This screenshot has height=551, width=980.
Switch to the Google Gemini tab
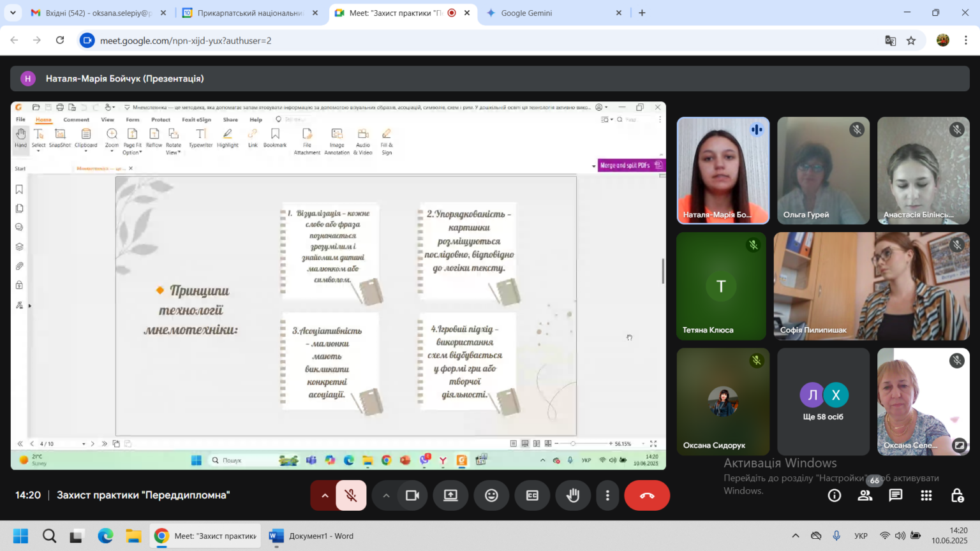click(x=554, y=13)
